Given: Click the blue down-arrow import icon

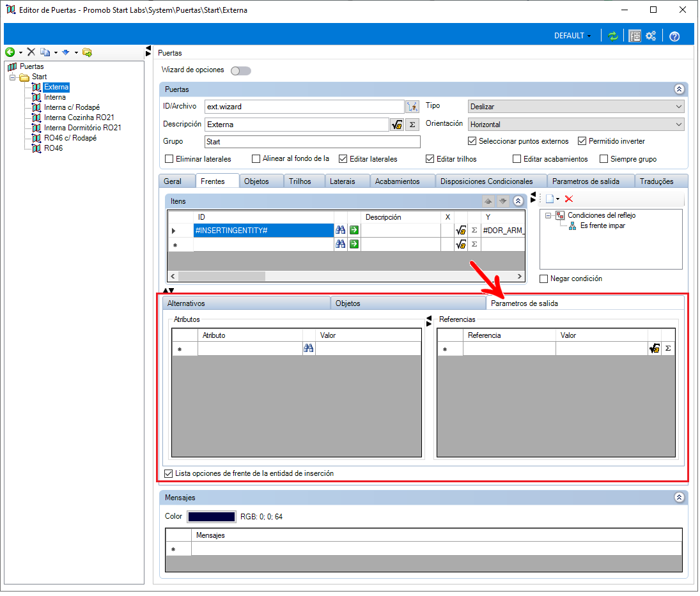Looking at the screenshot, I should point(66,52).
